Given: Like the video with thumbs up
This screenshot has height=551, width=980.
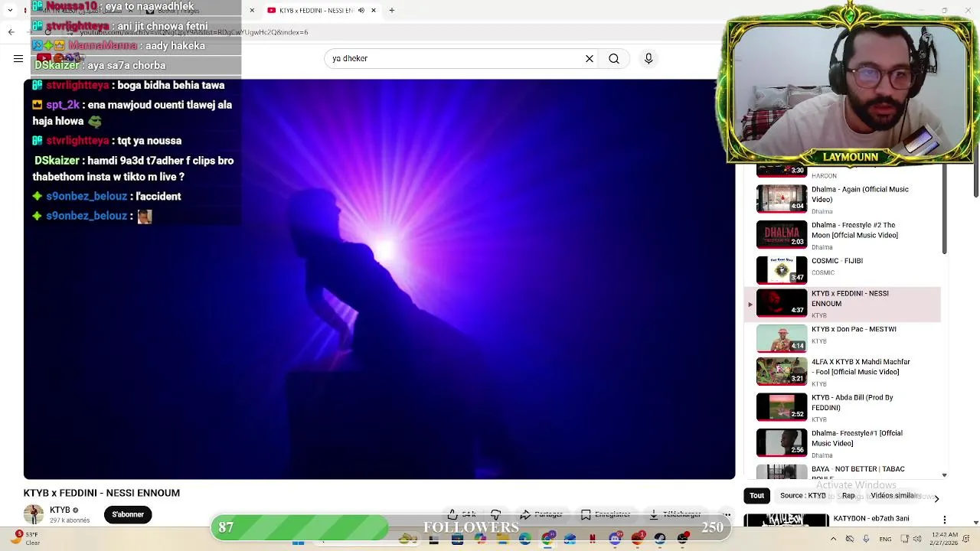Looking at the screenshot, I should (462, 514).
